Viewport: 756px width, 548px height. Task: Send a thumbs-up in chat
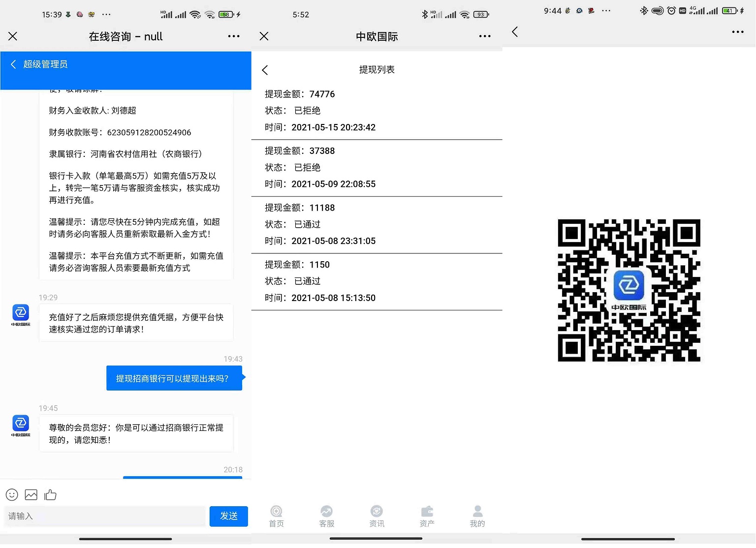[50, 495]
